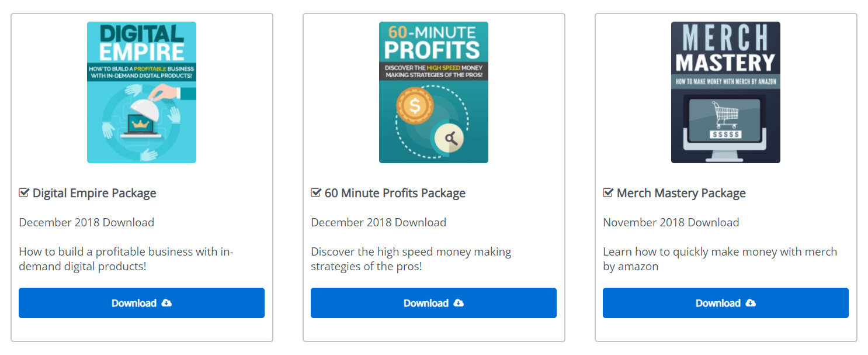Click the high speed money making strategies description
The image size is (868, 355).
coord(411,259)
